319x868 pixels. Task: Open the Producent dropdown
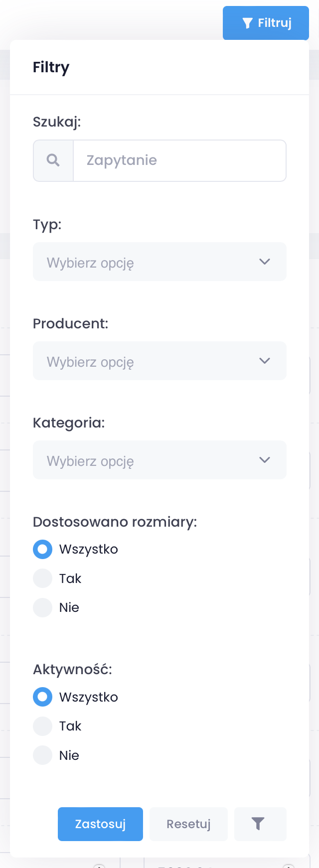[x=150, y=361]
